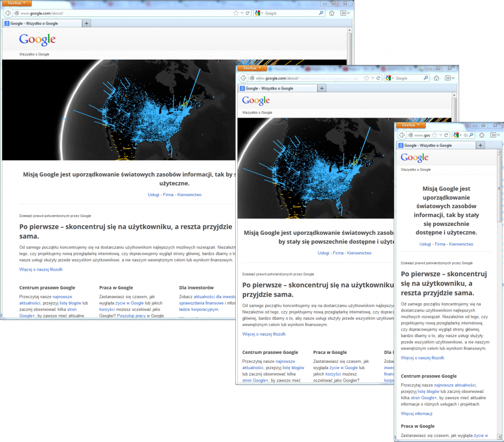Close the narrow Firefox window
Screen dimensions: 504x442
pyautogui.click(x=495, y=125)
